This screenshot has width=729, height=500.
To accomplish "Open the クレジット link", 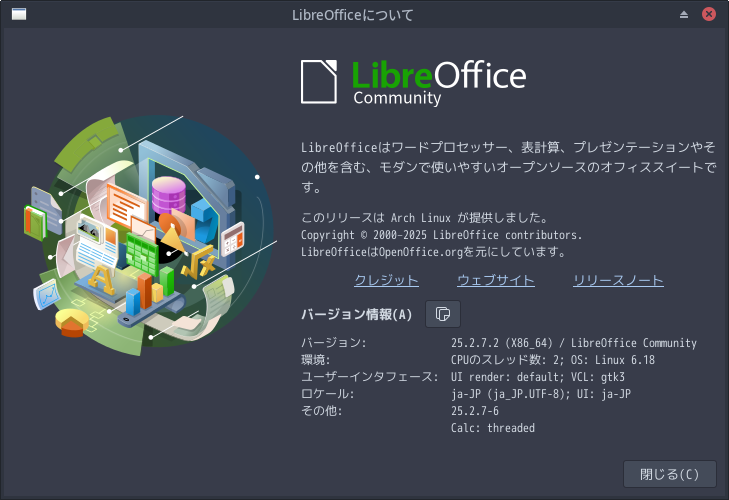I will pyautogui.click(x=386, y=280).
